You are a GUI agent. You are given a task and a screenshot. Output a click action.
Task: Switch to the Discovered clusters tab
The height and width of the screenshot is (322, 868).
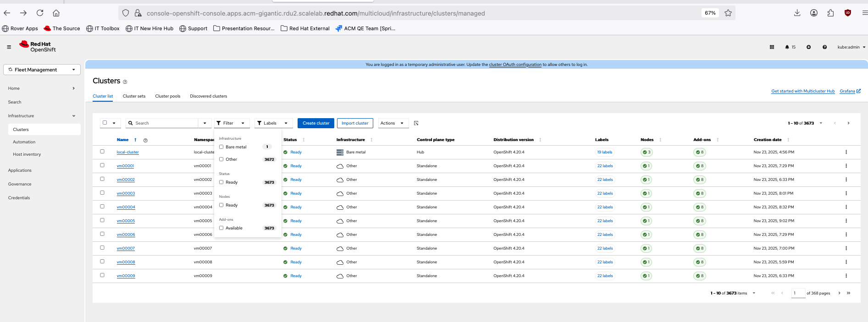(x=208, y=96)
